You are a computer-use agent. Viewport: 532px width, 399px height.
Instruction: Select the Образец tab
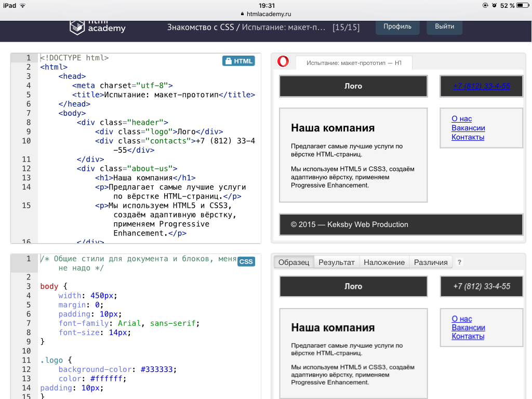(294, 262)
